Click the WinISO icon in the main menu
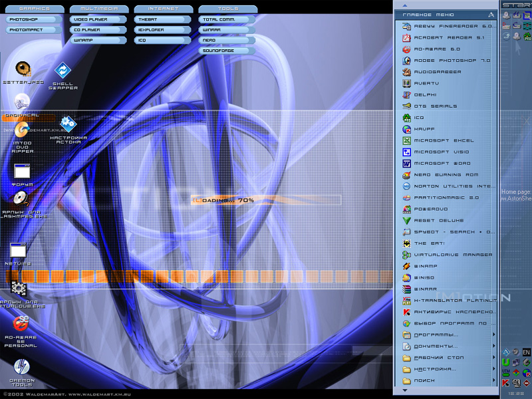Image resolution: width=532 pixels, height=399 pixels. point(406,278)
